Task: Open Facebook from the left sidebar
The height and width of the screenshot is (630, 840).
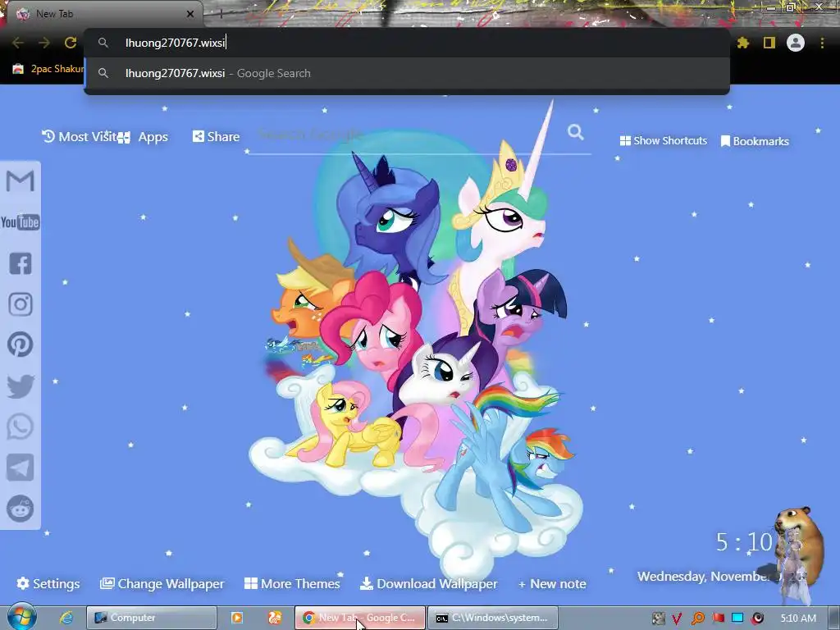Action: tap(21, 263)
